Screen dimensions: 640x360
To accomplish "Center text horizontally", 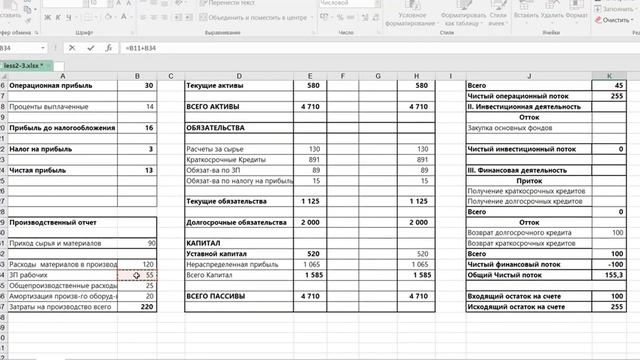I will click(x=153, y=18).
